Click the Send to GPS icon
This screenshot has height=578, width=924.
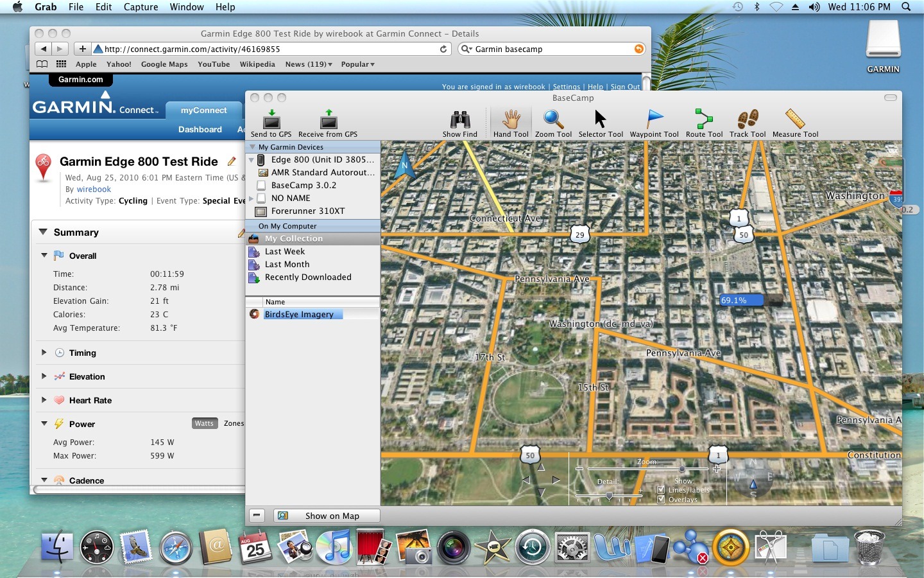[271, 119]
